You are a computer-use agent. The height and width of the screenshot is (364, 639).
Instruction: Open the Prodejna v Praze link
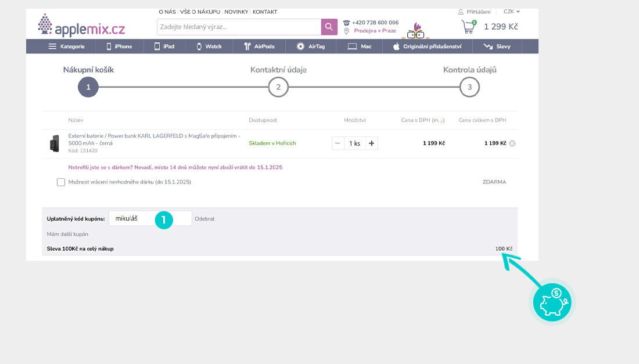pyautogui.click(x=375, y=31)
